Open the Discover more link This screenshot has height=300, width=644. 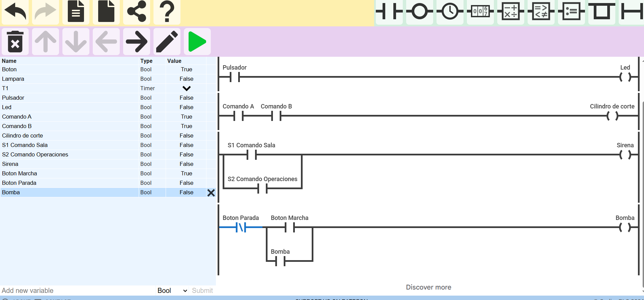tap(428, 287)
